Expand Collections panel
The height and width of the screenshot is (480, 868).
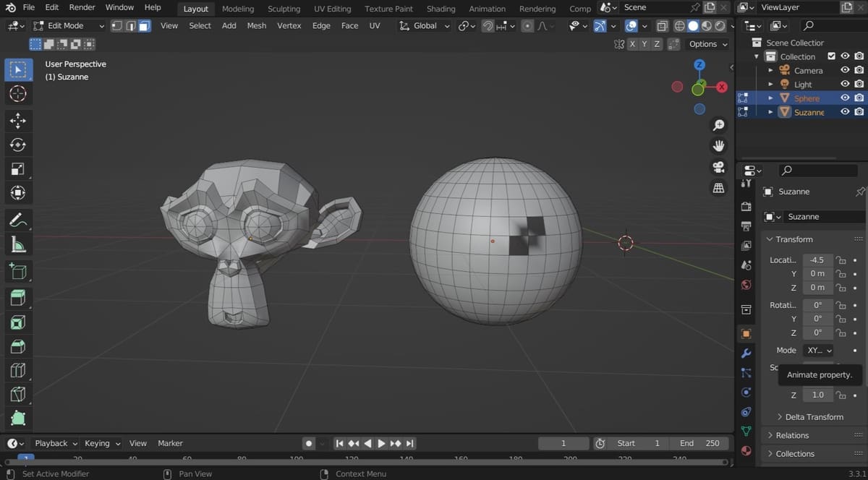790,454
